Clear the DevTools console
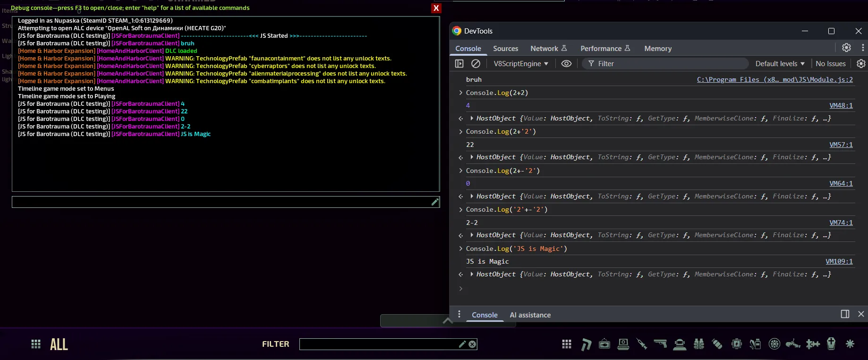Image resolution: width=868 pixels, height=360 pixels. pyautogui.click(x=476, y=63)
